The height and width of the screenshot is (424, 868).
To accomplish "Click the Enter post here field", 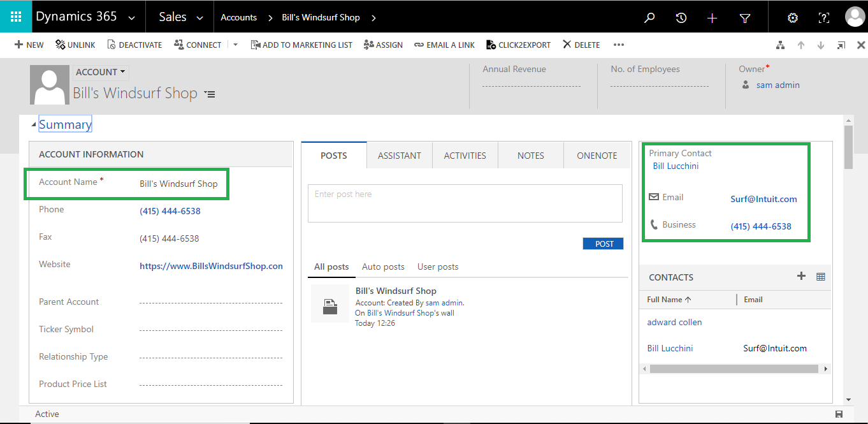I will 465,203.
